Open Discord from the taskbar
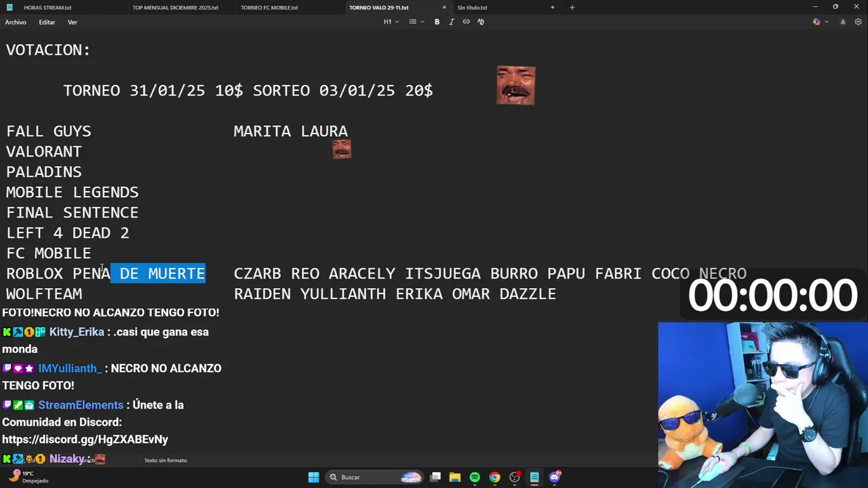The width and height of the screenshot is (868, 488). pyautogui.click(x=555, y=477)
